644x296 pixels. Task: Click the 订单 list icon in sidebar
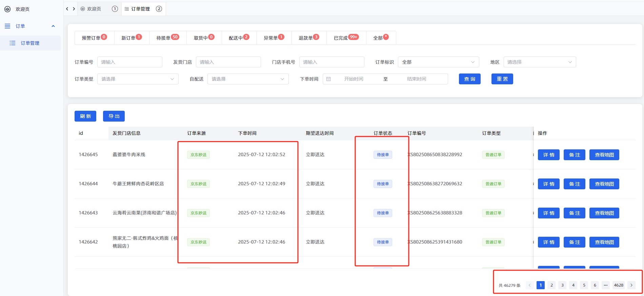pos(7,26)
